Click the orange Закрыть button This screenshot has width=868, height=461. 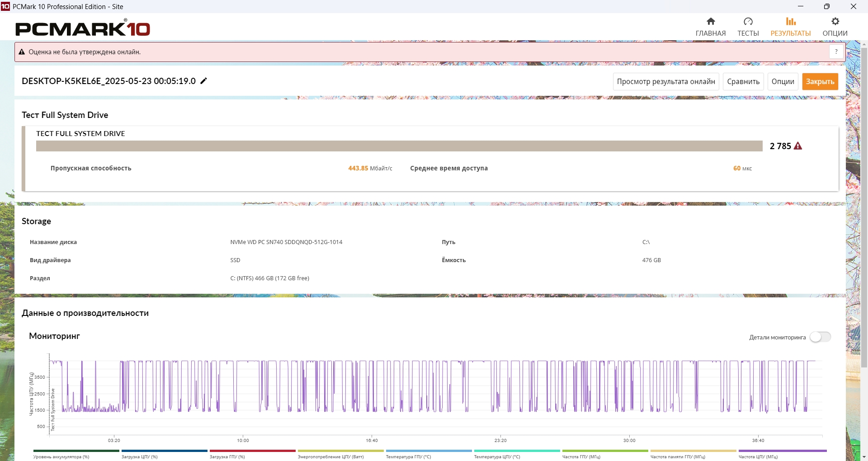[820, 82]
